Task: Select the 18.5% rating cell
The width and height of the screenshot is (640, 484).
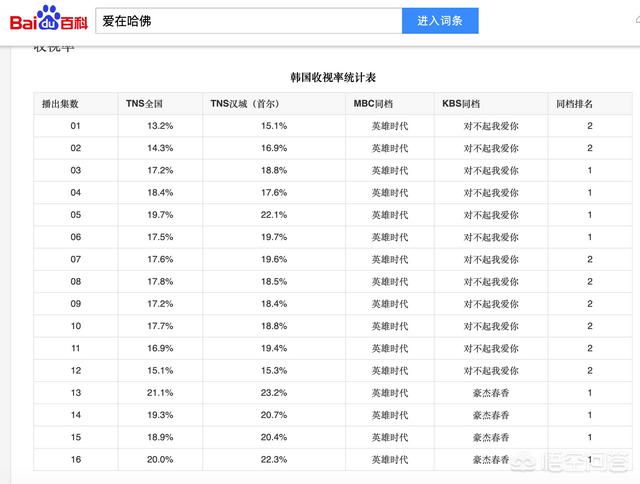Action: click(x=274, y=282)
